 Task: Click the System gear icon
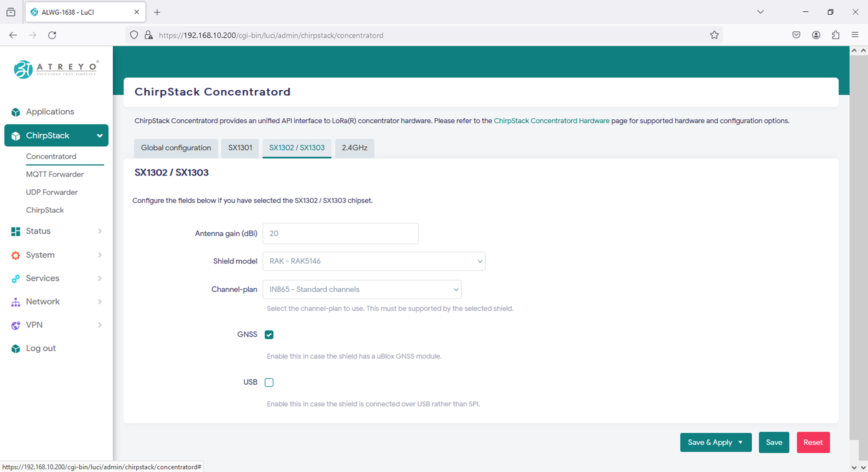[16, 255]
